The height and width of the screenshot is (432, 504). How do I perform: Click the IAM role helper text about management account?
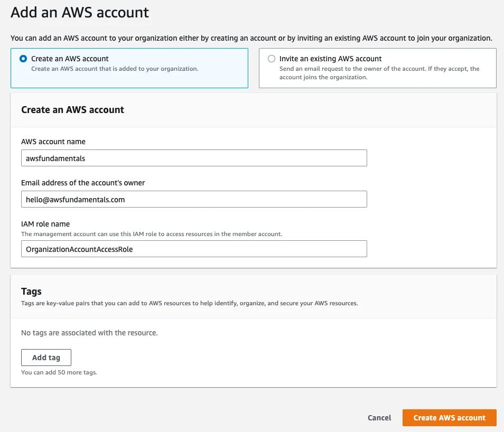tap(152, 234)
